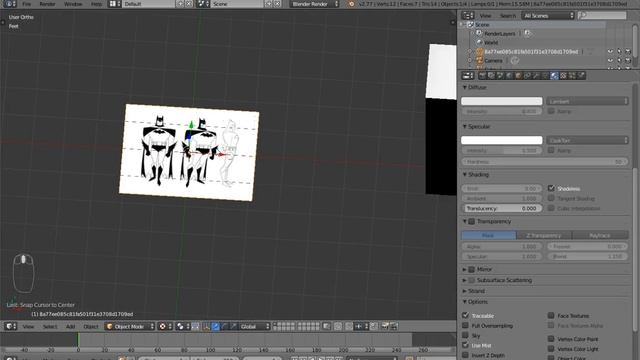Viewport: 640px width, 360px height.
Task: Open the Help menu
Action: pos(97,4)
